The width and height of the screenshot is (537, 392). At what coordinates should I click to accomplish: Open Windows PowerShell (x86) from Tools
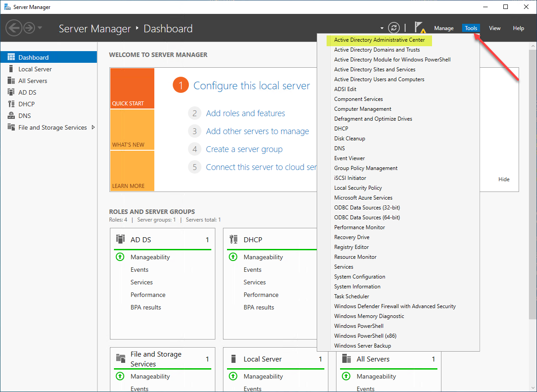(365, 336)
